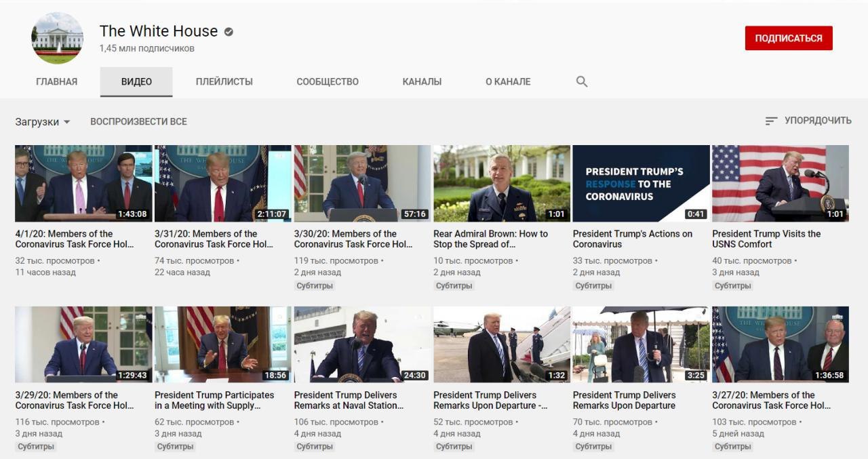Click the thumbnail with 2:11:07 duration
The width and height of the screenshot is (868, 459).
tap(223, 183)
